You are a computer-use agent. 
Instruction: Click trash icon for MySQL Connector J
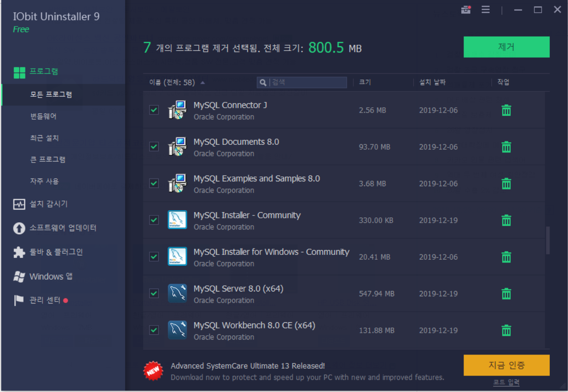pos(506,110)
